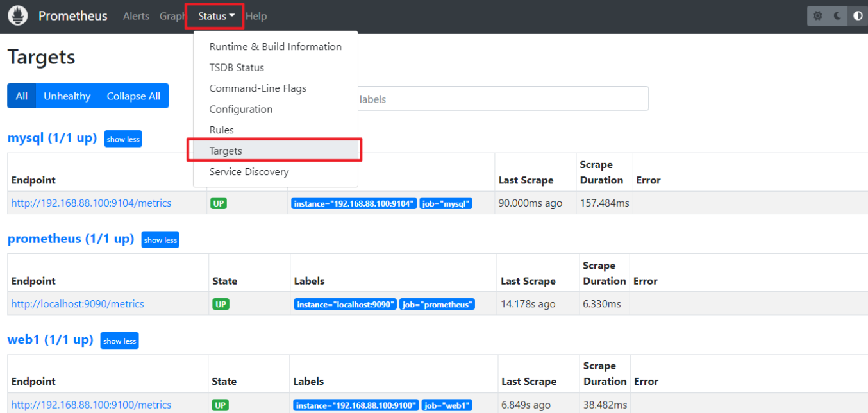
Task: Open http://localhost:9090/metrics endpoint link
Action: [x=78, y=304]
